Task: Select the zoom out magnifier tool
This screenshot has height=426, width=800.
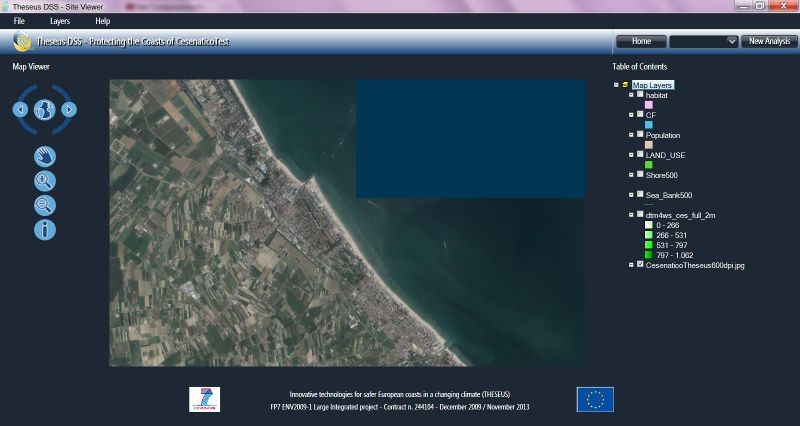Action: (x=44, y=205)
